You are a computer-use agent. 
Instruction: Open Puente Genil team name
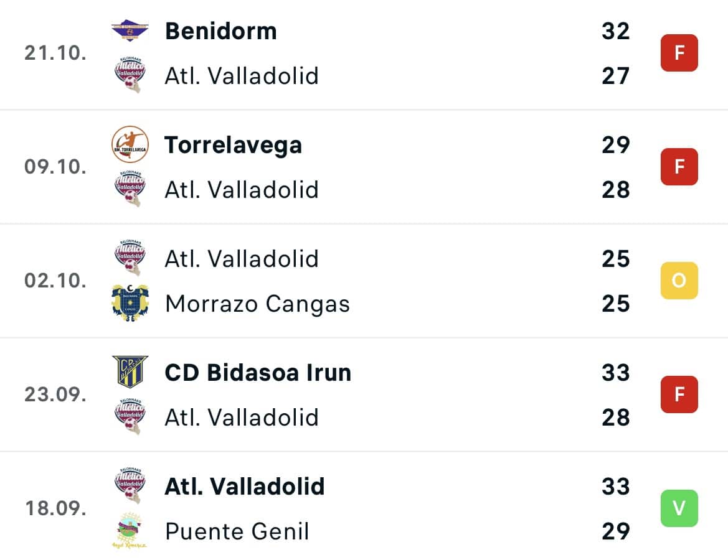coord(237,531)
